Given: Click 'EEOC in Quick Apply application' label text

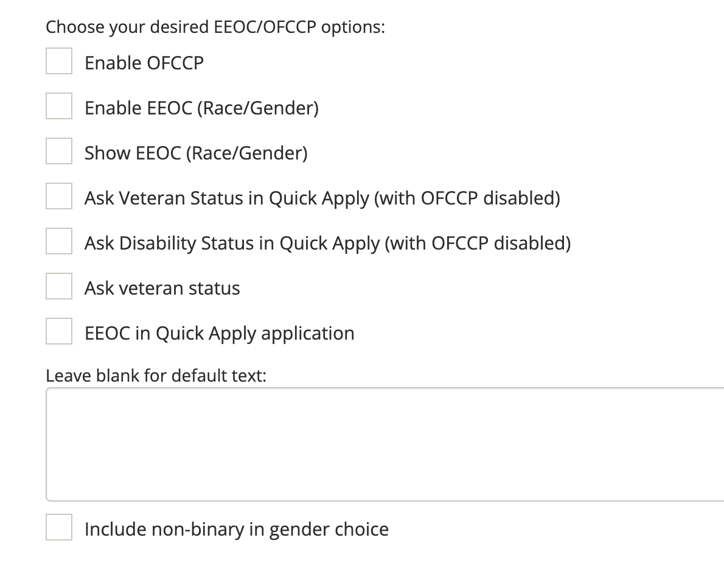Looking at the screenshot, I should 220,333.
